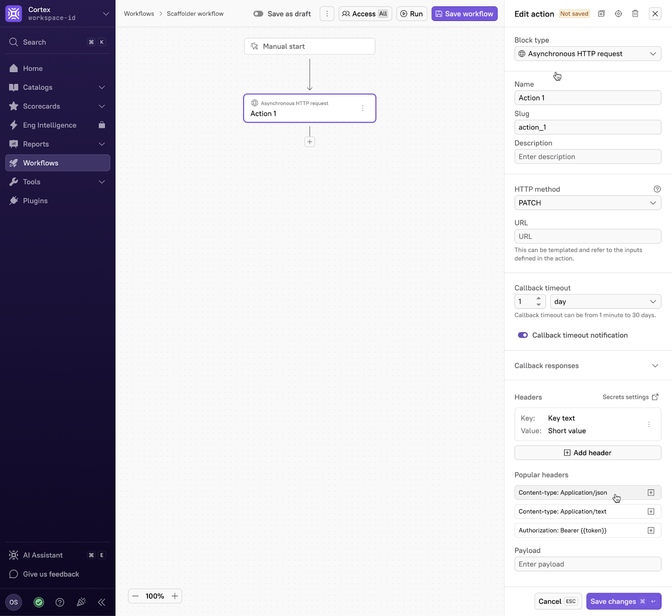Go to Plugins in the sidebar
Viewport: 672px width, 616px height.
35,201
